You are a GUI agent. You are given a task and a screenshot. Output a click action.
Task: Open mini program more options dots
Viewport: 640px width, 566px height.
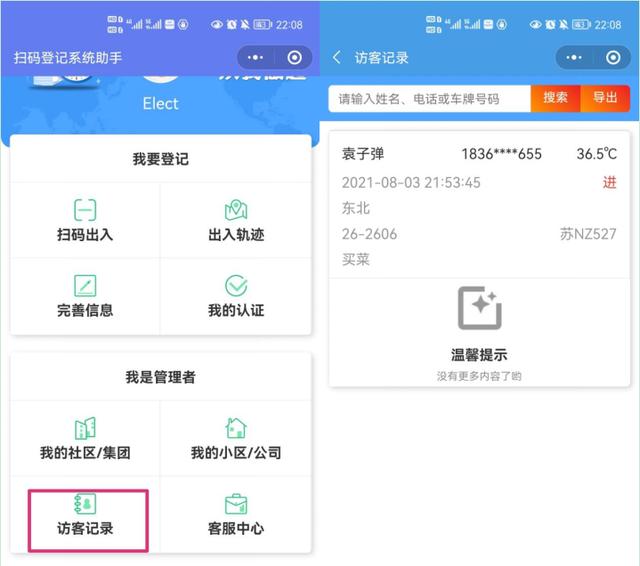[255, 58]
